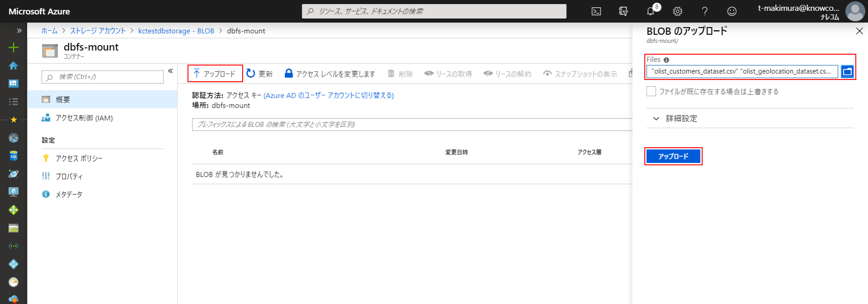The height and width of the screenshot is (304, 868).
Task: Click blue アップロード button in panel
Action: point(673,156)
